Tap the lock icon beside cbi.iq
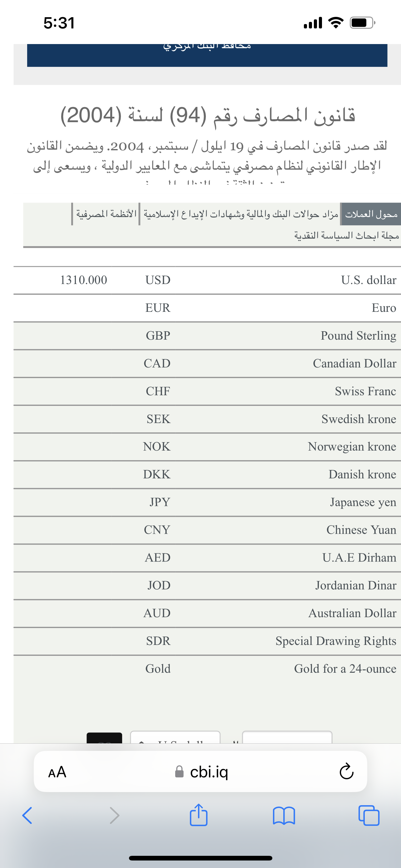401x868 pixels. (180, 772)
